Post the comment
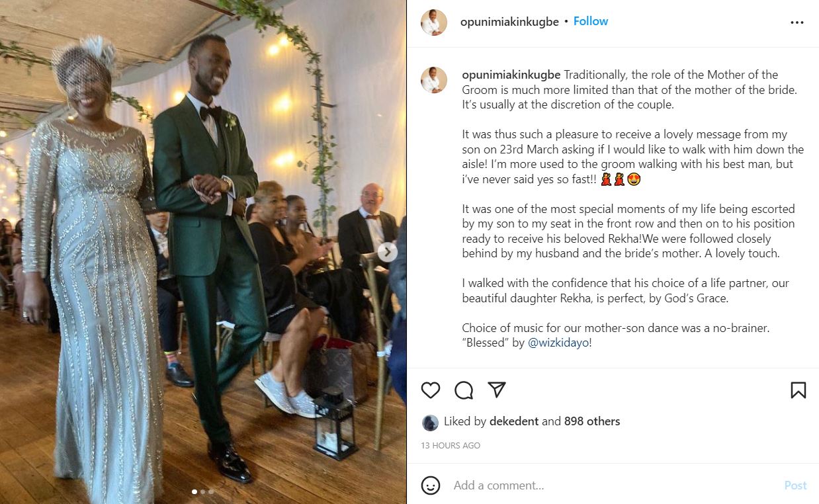 pos(795,485)
